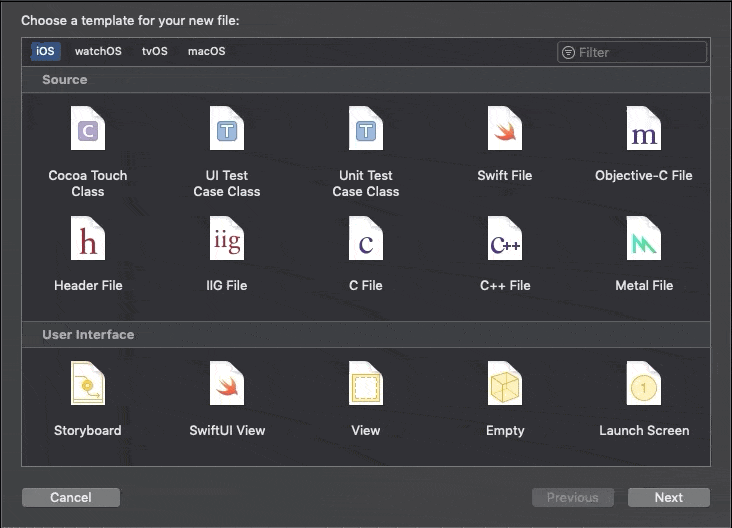Cancel the new file dialog
This screenshot has width=732, height=528.
click(x=71, y=497)
